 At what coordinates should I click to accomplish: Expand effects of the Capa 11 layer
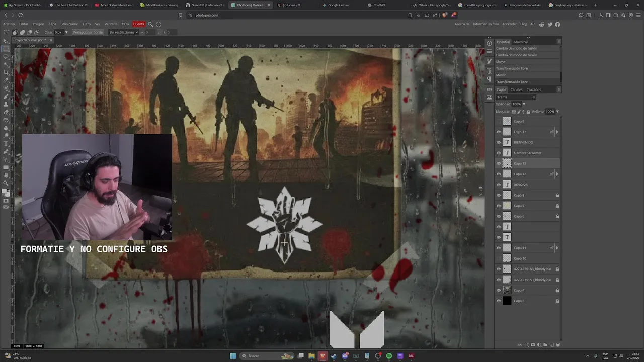(x=557, y=248)
